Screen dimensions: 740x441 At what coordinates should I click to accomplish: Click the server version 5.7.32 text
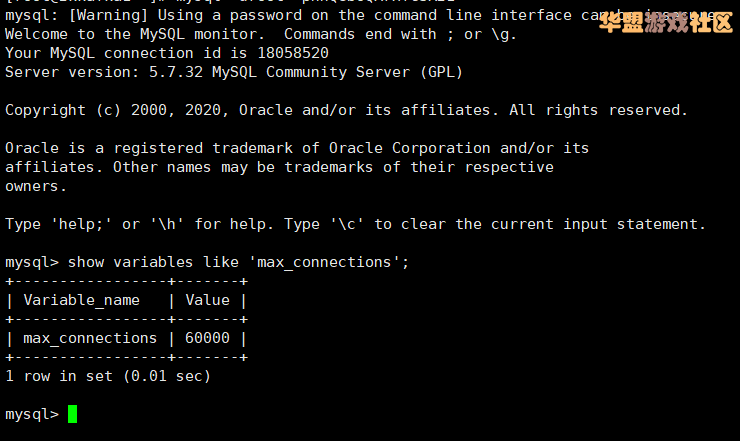[x=176, y=72]
